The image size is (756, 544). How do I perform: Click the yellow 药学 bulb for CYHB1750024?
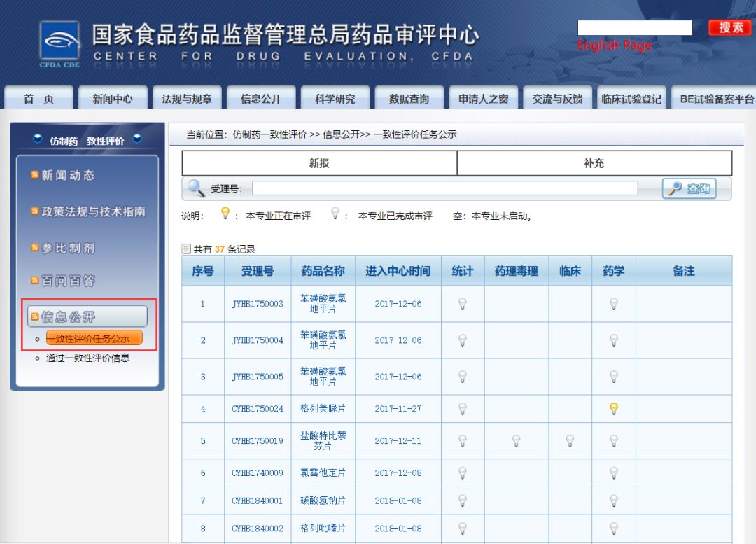tap(614, 409)
